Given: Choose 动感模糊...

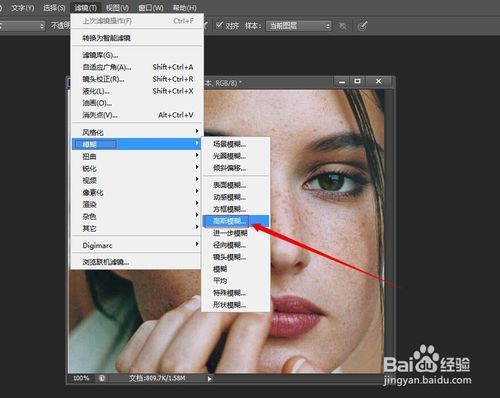Looking at the screenshot, I should coord(236,197).
